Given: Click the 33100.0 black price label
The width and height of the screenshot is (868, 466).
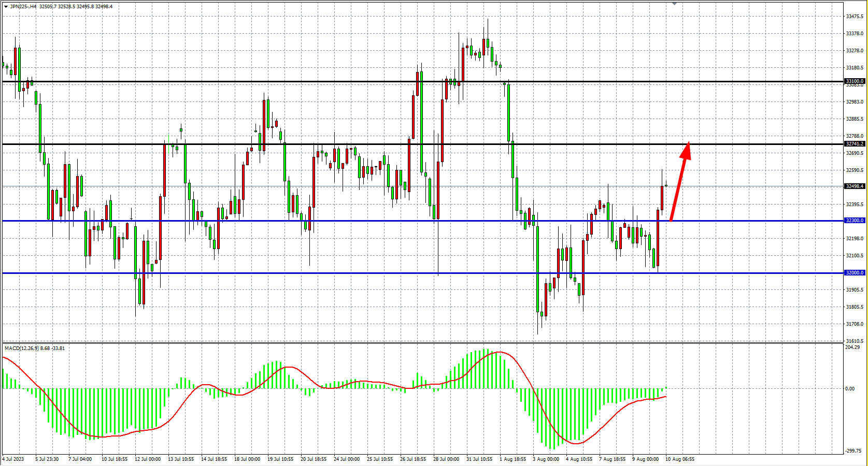Looking at the screenshot, I should point(855,81).
